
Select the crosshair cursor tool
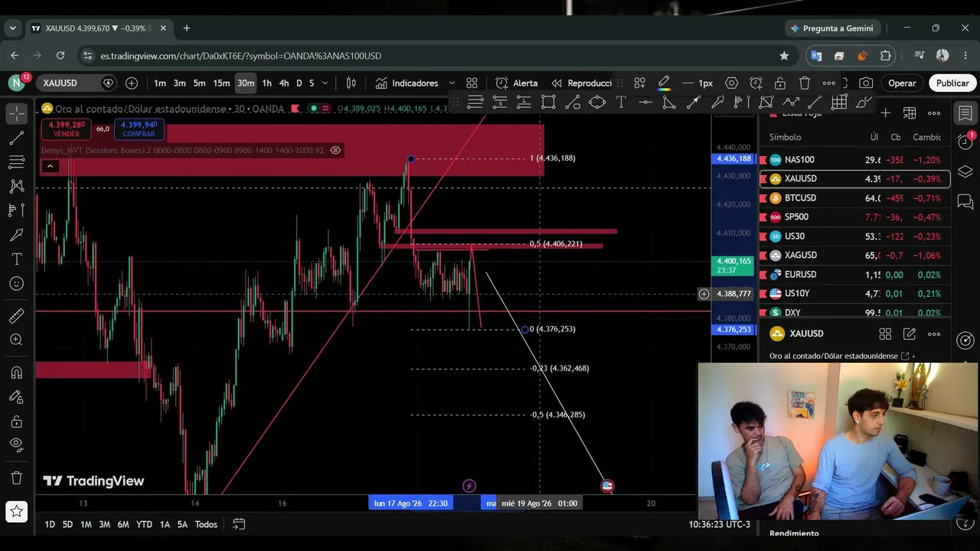(x=16, y=114)
